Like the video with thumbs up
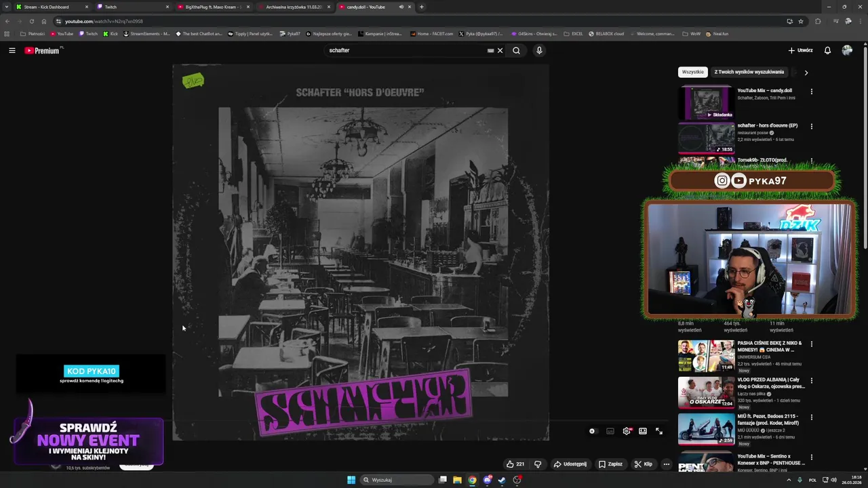Image resolution: width=868 pixels, height=488 pixels. coord(515,464)
